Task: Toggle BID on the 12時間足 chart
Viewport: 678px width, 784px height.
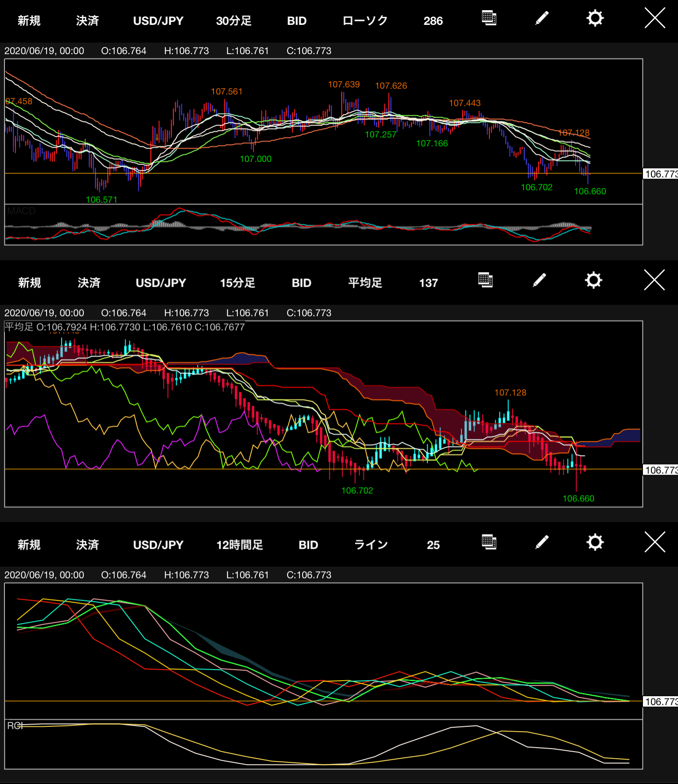Action: [x=308, y=545]
